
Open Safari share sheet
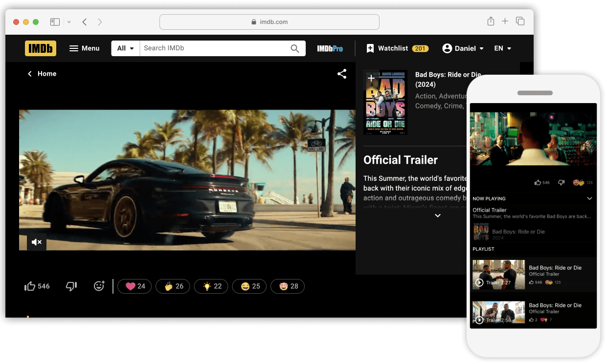[491, 21]
